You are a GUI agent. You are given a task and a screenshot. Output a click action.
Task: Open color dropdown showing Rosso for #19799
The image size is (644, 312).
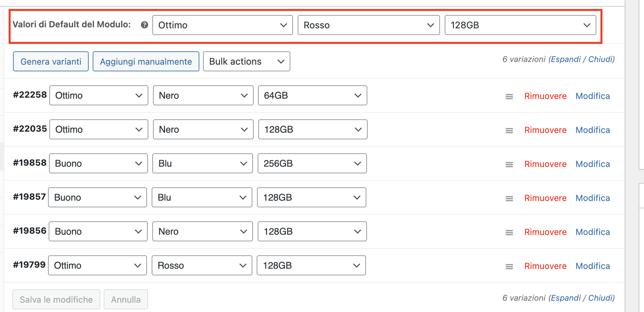[202, 265]
